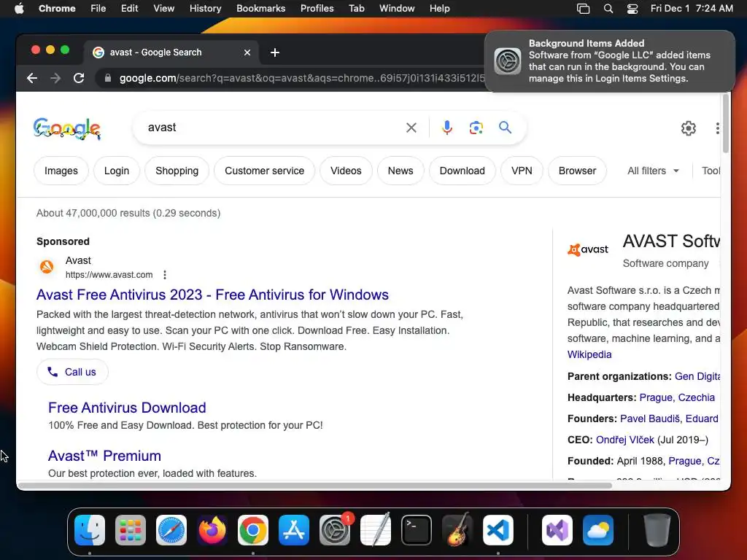The image size is (747, 560).
Task: Click the Apple menu logo
Action: [19, 8]
